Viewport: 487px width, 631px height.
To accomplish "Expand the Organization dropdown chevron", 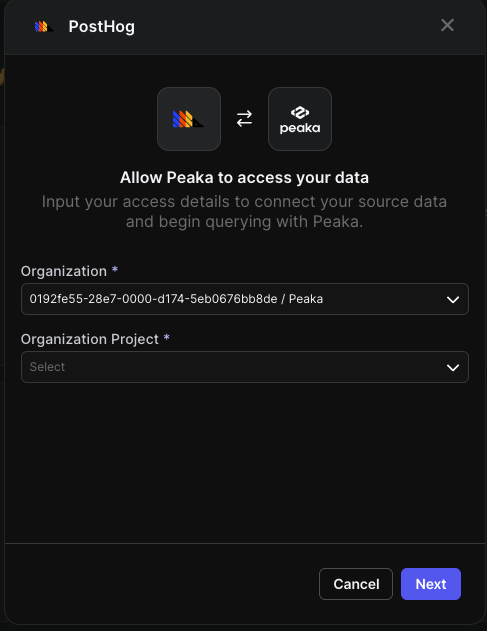I will tap(453, 299).
